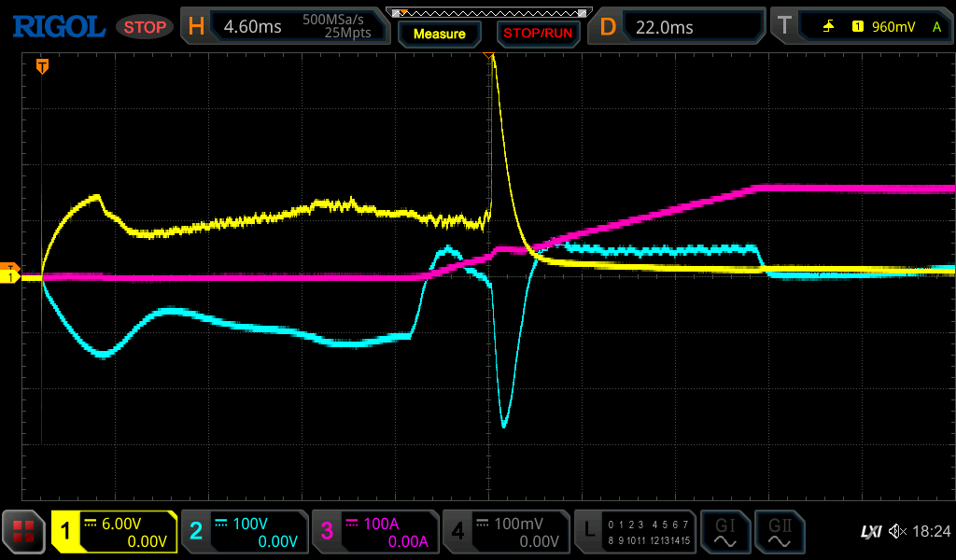
Task: Toggle channel 3 with 100A scale
Action: (x=374, y=532)
